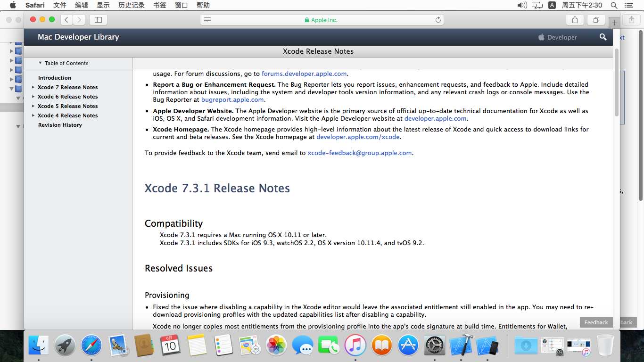Open Downloads folder stack in Dock
This screenshot has height=362, width=644.
[x=526, y=345]
